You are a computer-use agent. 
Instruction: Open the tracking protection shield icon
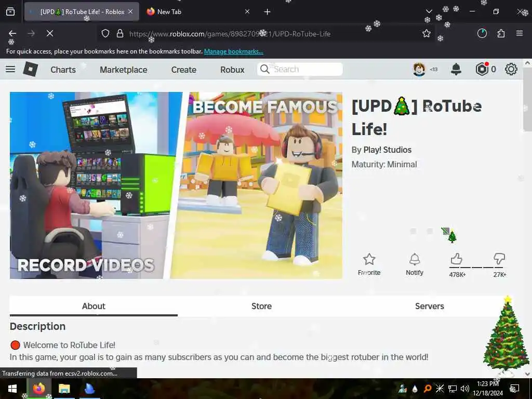105,34
